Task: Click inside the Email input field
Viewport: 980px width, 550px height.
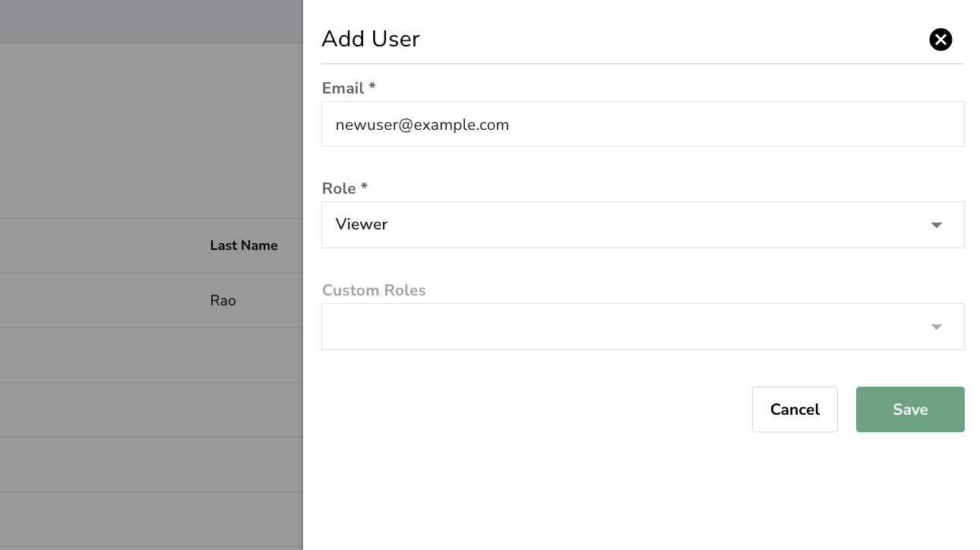Action: 643,124
